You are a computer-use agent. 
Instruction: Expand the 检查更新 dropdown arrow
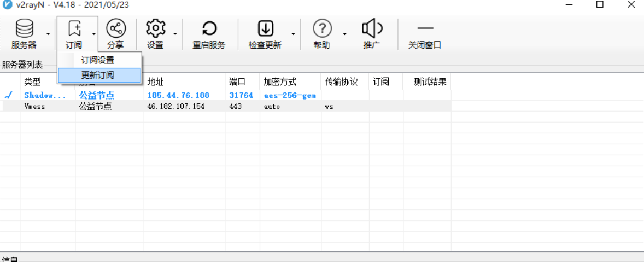point(293,33)
